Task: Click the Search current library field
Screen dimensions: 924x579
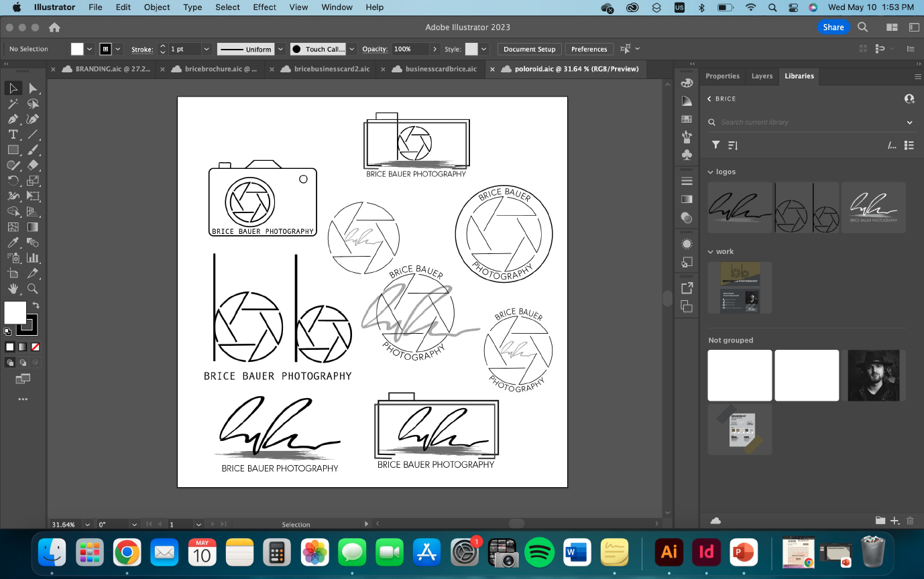Action: pyautogui.click(x=811, y=123)
